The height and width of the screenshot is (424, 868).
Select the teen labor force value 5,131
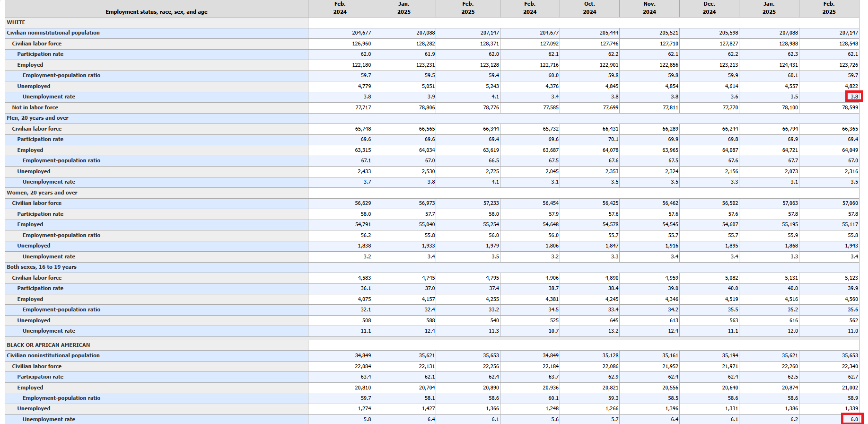[791, 278]
